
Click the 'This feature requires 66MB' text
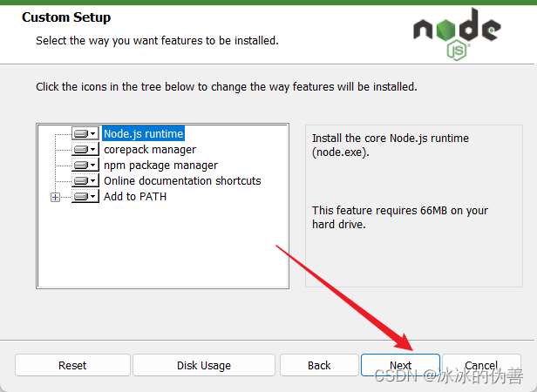(x=400, y=218)
